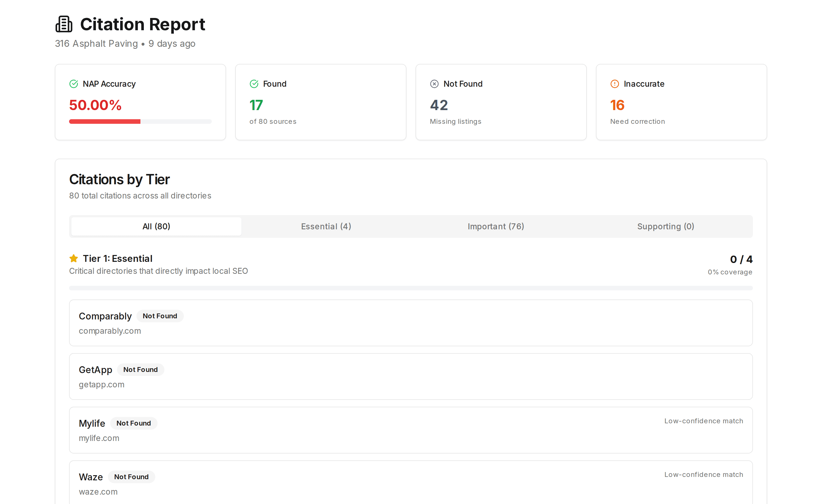Click the Not Found x-circle icon
The width and height of the screenshot is (822, 504).
point(434,84)
